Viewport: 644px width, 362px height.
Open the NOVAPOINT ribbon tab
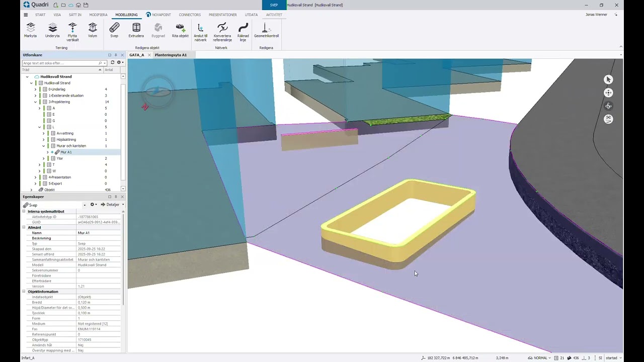[x=158, y=15]
